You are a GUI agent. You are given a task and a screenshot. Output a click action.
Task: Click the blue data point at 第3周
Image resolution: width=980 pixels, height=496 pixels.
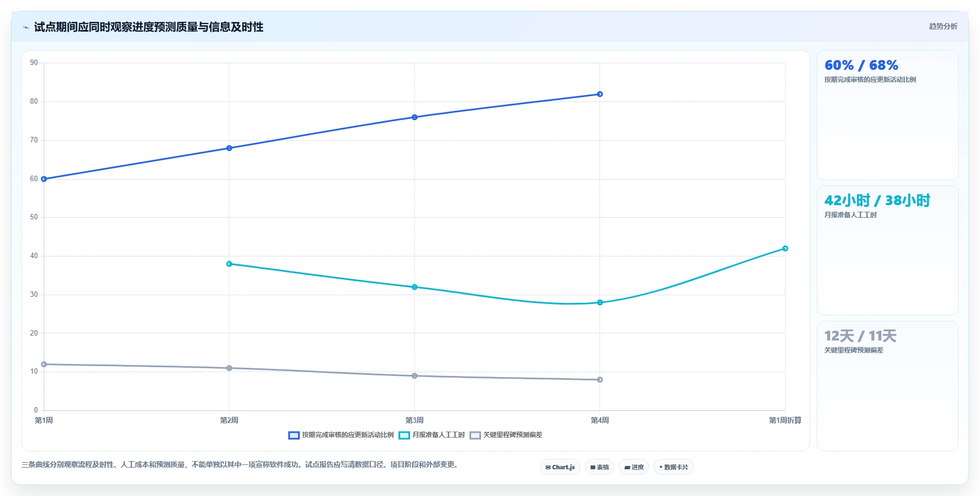point(414,117)
